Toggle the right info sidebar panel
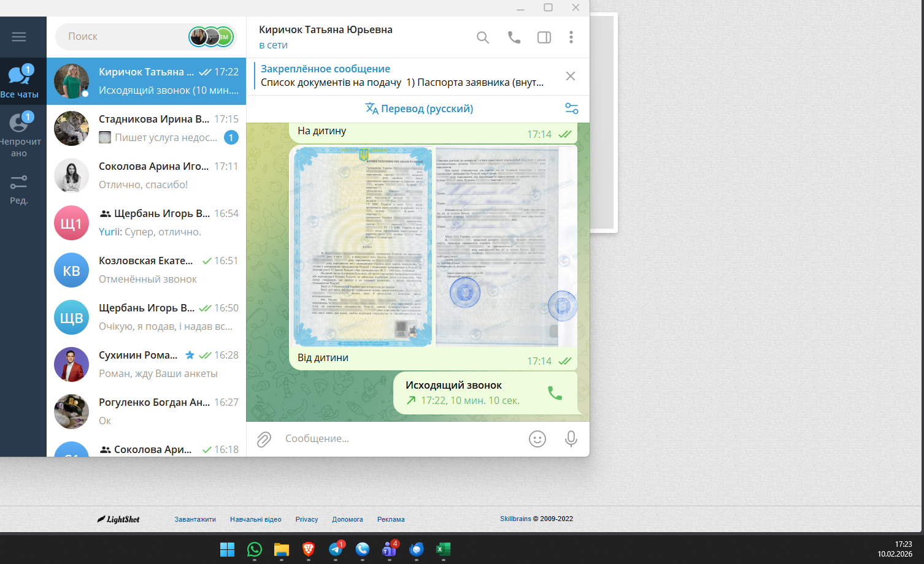This screenshot has width=924, height=564. coord(544,37)
